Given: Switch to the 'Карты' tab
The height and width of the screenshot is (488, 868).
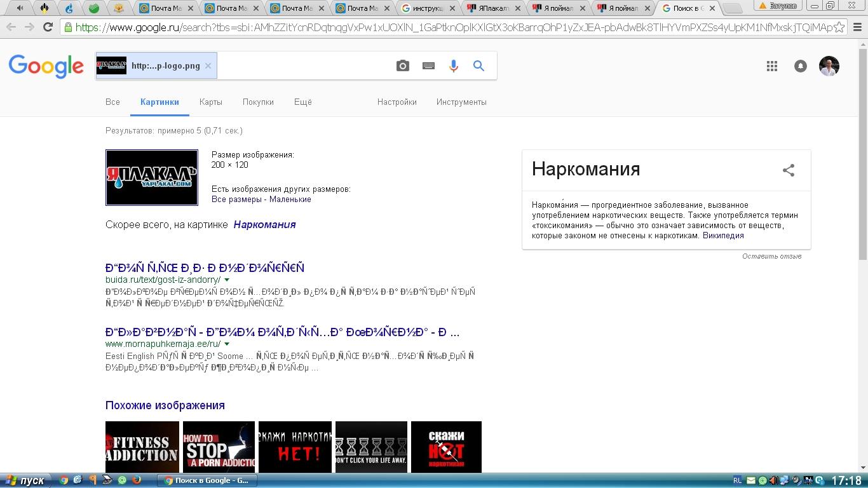Looking at the screenshot, I should [211, 102].
